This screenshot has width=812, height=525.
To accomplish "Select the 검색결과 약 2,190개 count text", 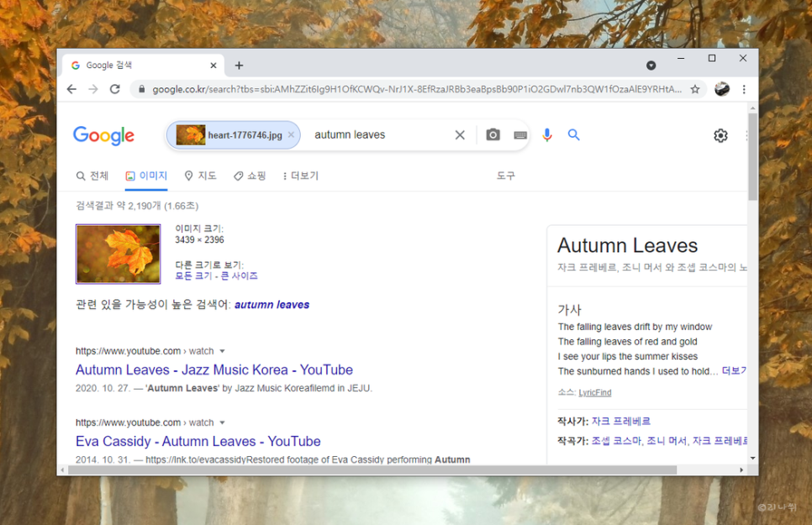I will coord(137,206).
